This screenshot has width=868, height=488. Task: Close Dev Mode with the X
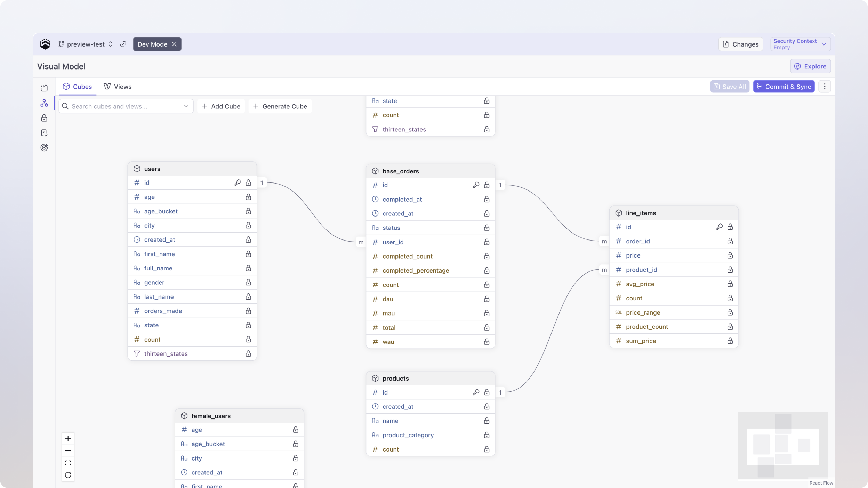point(174,44)
